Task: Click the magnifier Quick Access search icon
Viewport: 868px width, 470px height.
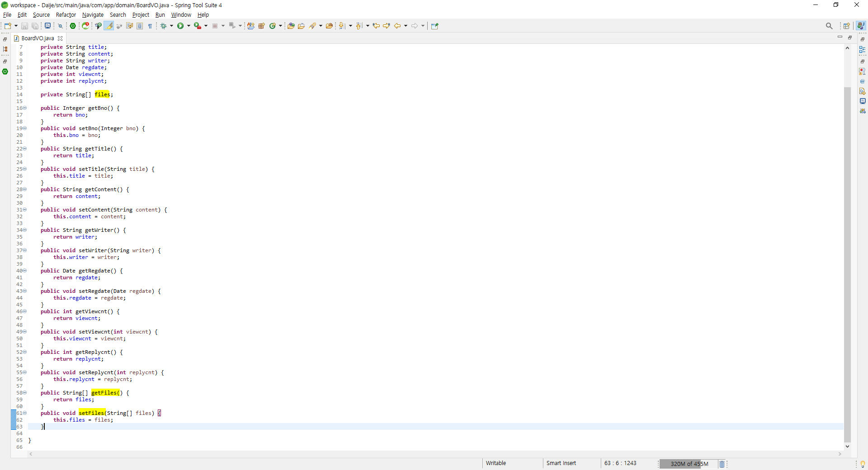Action: pos(829,26)
